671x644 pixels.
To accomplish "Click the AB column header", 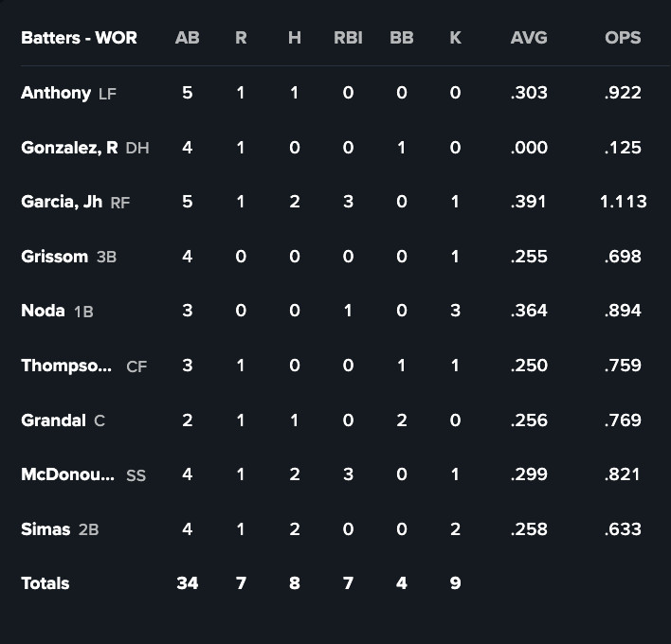I will click(187, 39).
